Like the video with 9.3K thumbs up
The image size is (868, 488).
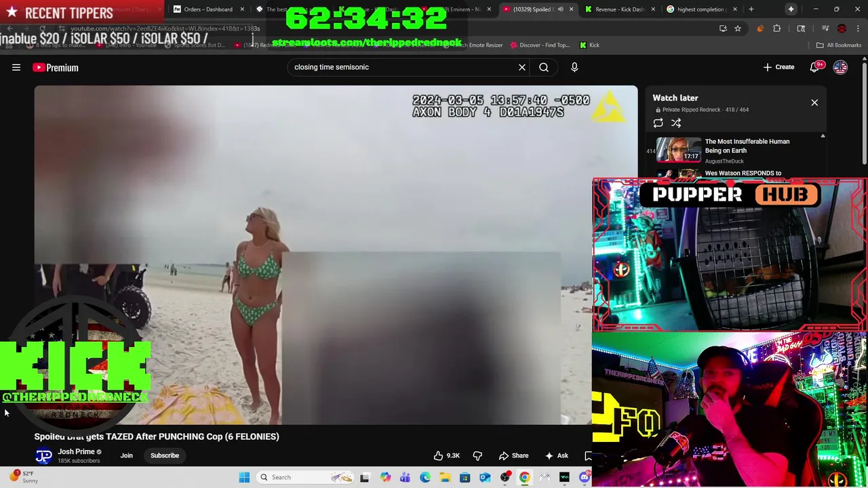[x=448, y=455]
